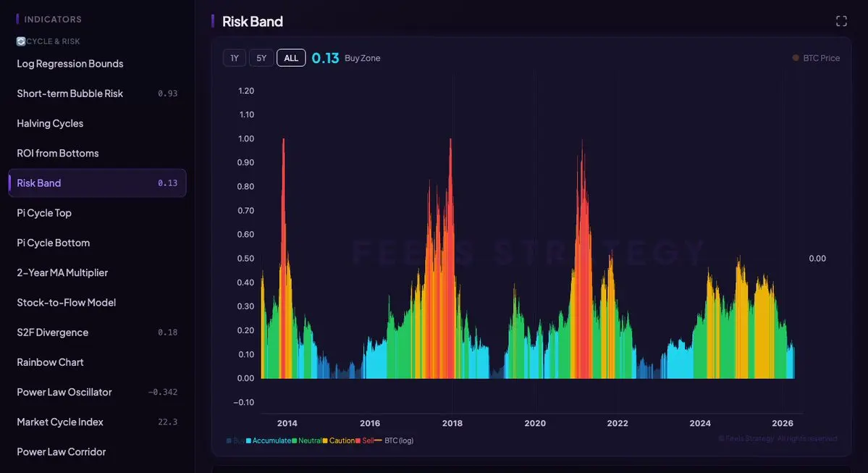The width and height of the screenshot is (868, 473).
Task: Open 2-Year MA Multiplier indicator
Action: tap(97, 272)
